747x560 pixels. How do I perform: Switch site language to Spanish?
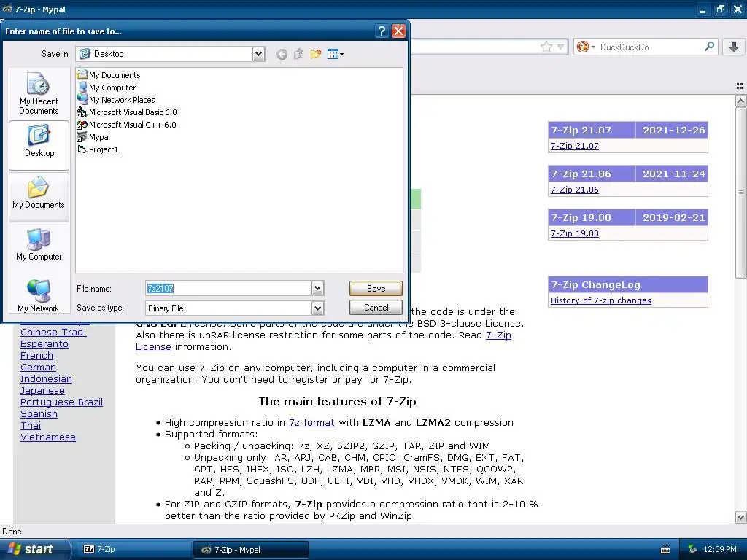coord(39,414)
